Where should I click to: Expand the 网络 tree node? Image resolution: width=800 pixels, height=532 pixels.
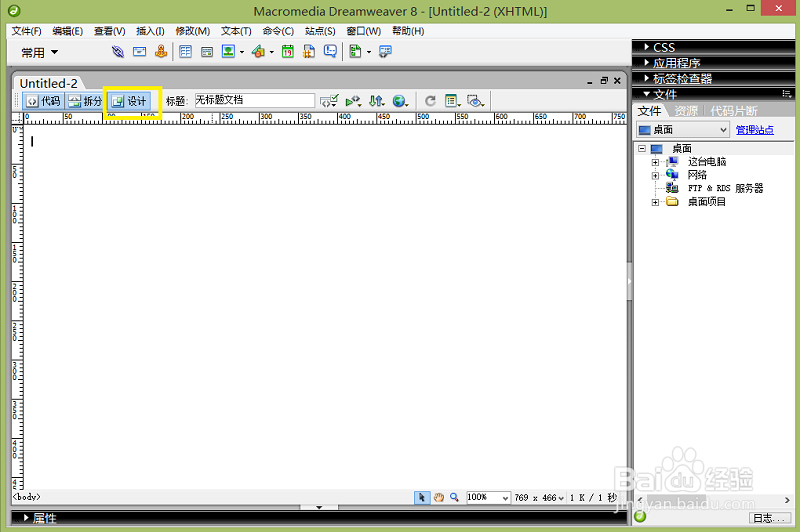pos(655,175)
